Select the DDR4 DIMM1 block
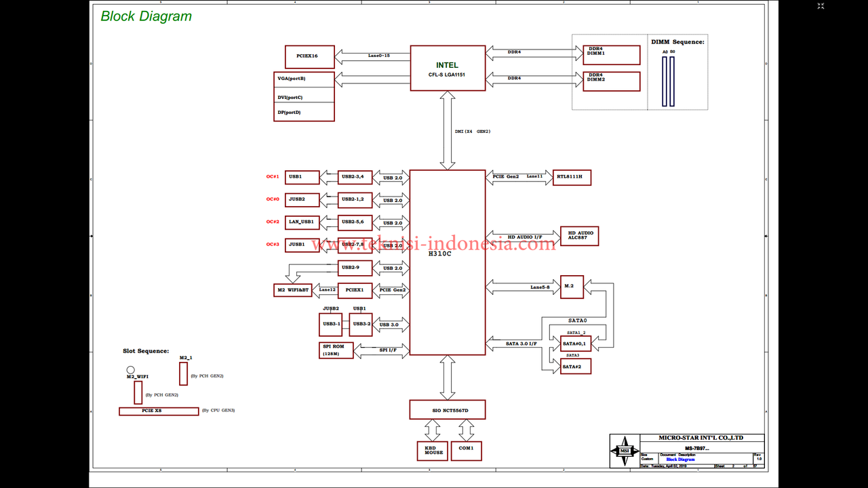Viewport: 868px width, 488px height. point(611,55)
